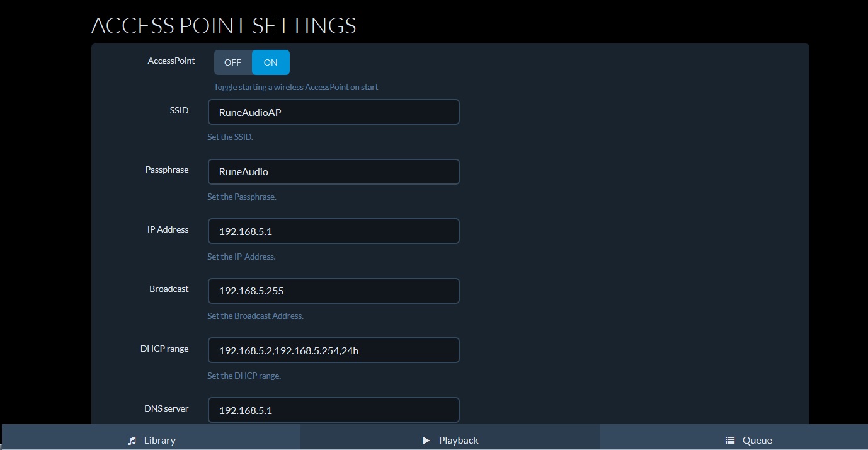Viewport: 868px width, 450px height.
Task: Select the IP Address input field
Action: 333,231
